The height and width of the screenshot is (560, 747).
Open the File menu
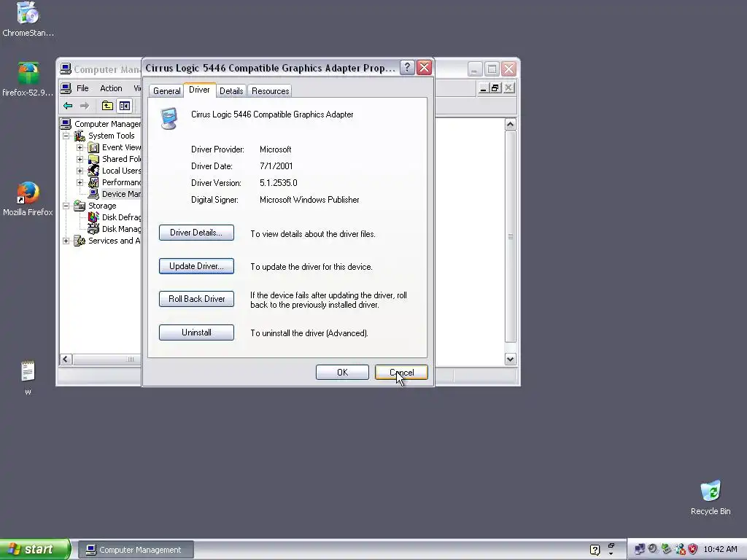click(82, 88)
